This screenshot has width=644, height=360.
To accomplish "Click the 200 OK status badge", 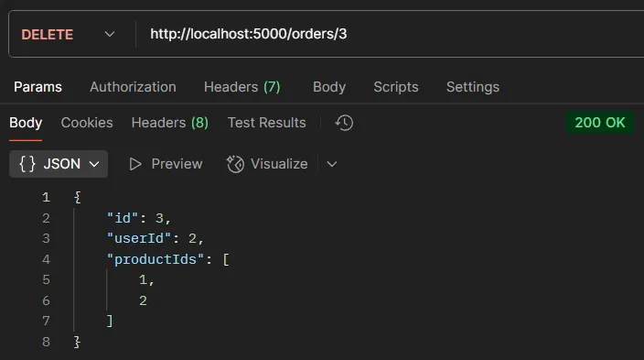I will (600, 123).
